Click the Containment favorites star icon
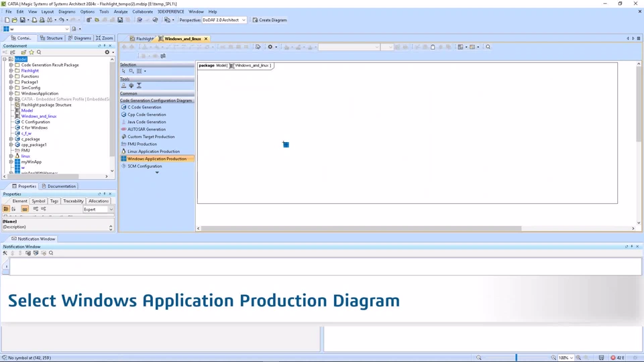644x362 pixels. pyautogui.click(x=32, y=52)
